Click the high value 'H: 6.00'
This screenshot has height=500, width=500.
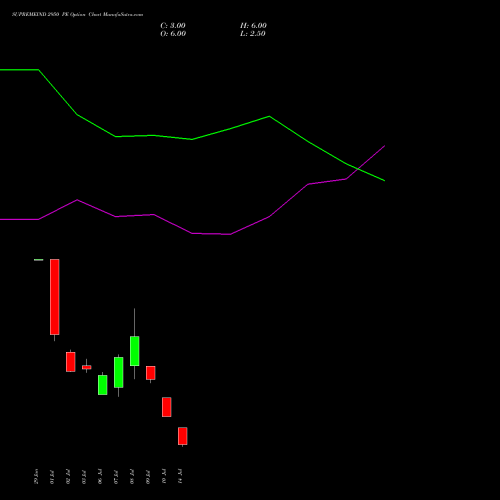click(253, 26)
